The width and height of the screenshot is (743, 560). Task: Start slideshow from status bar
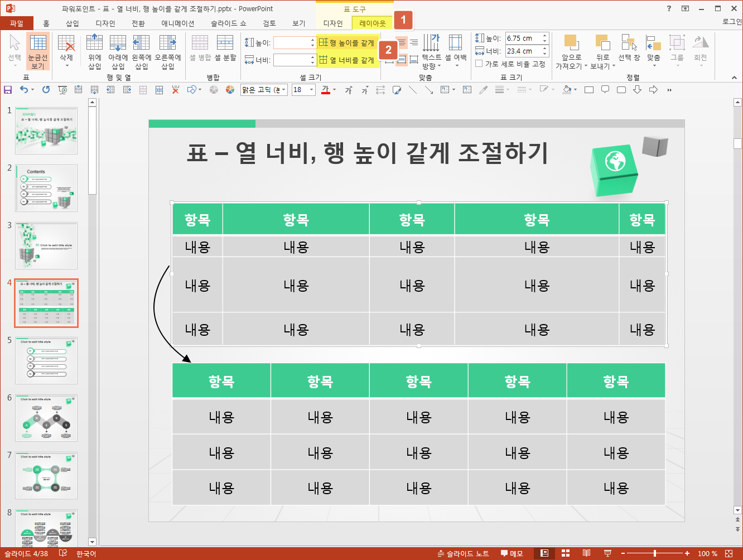(x=608, y=553)
